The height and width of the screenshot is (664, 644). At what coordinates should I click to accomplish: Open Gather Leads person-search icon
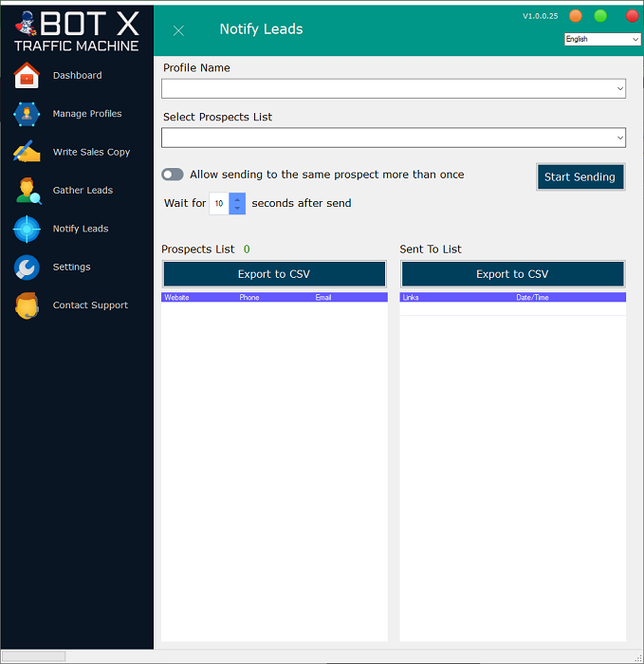(28, 191)
